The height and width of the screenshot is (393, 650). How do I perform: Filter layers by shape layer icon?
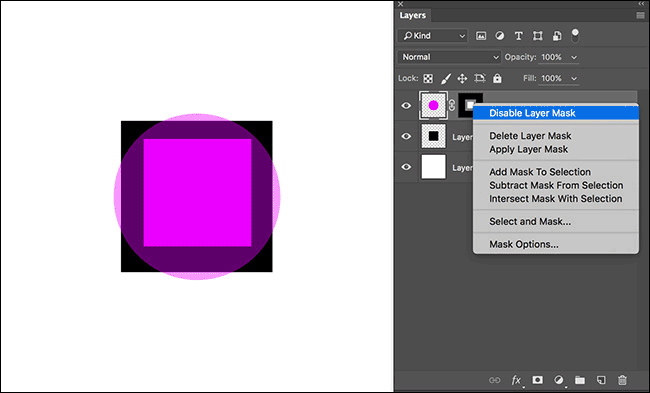point(538,36)
